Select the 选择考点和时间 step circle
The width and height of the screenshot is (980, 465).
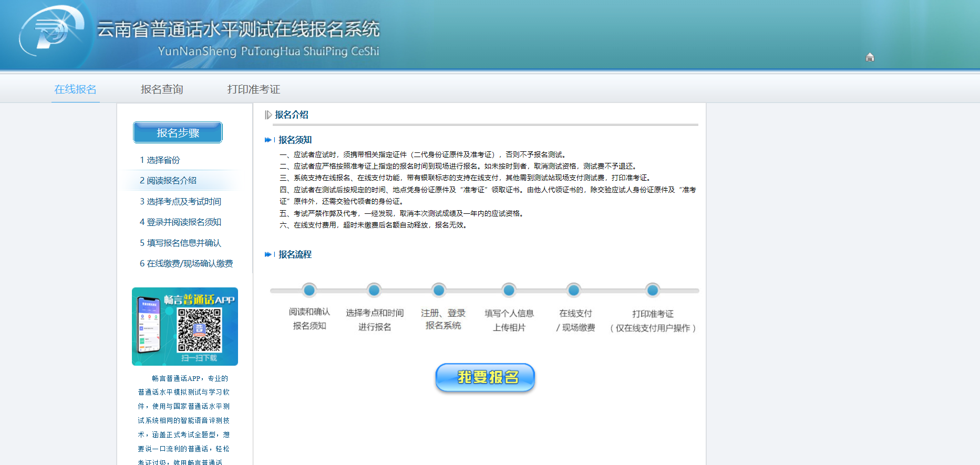[x=374, y=290]
